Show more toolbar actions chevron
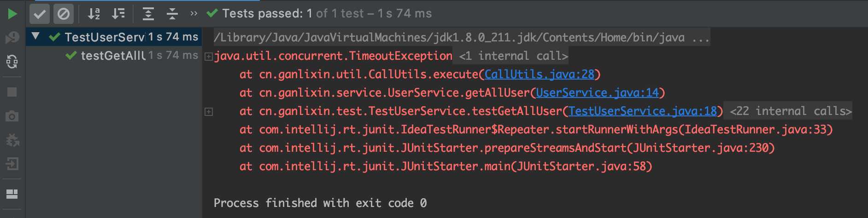Screen dimensions: 868x218 (194, 14)
